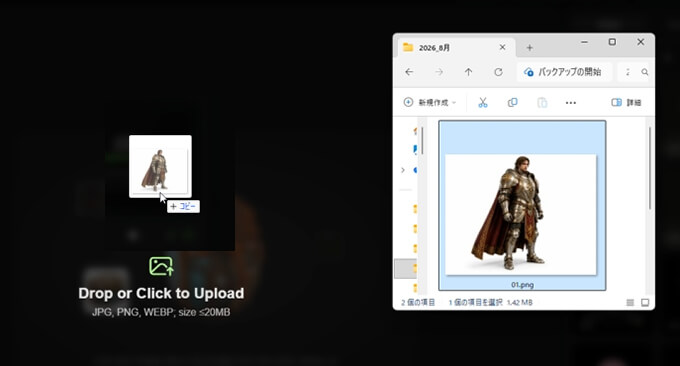
Task: Click the Cut scissors icon in Explorer toolbar
Action: (483, 103)
